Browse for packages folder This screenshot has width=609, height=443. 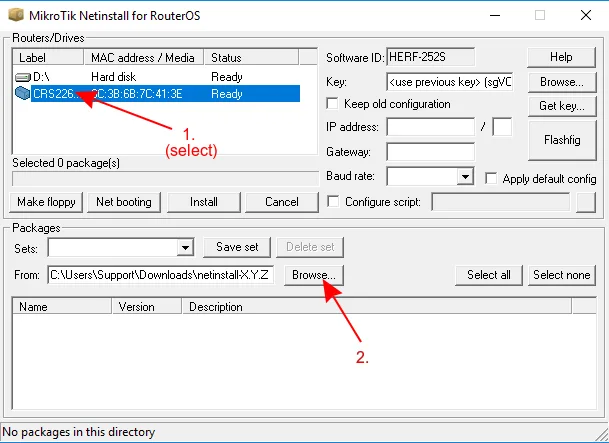point(313,275)
